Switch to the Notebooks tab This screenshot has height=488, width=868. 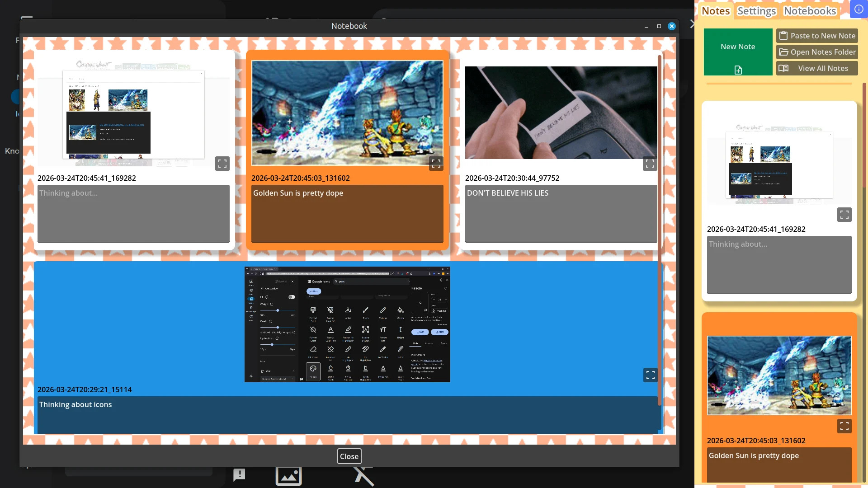(x=810, y=11)
